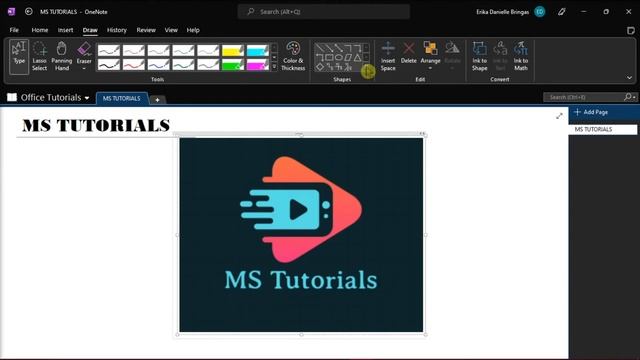The image size is (640, 360).
Task: Open the File menu
Action: pos(14,30)
